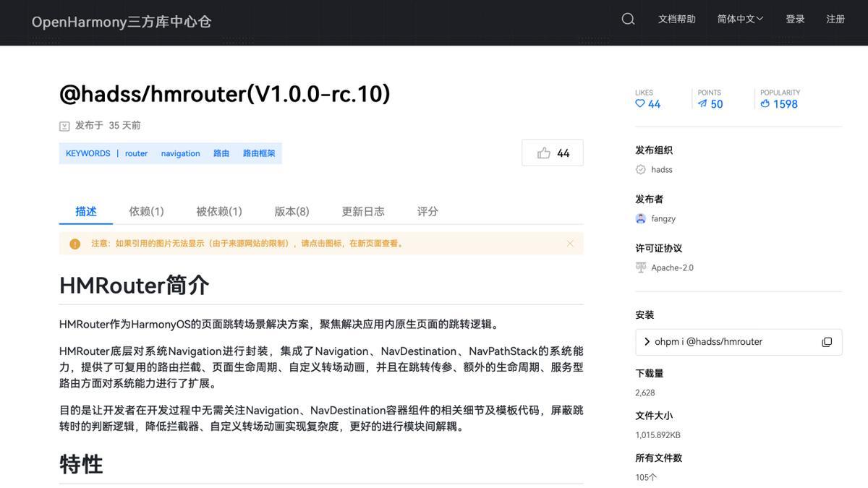Click the navigation keyword tag
Viewport: 868px width, 488px height.
click(x=180, y=153)
